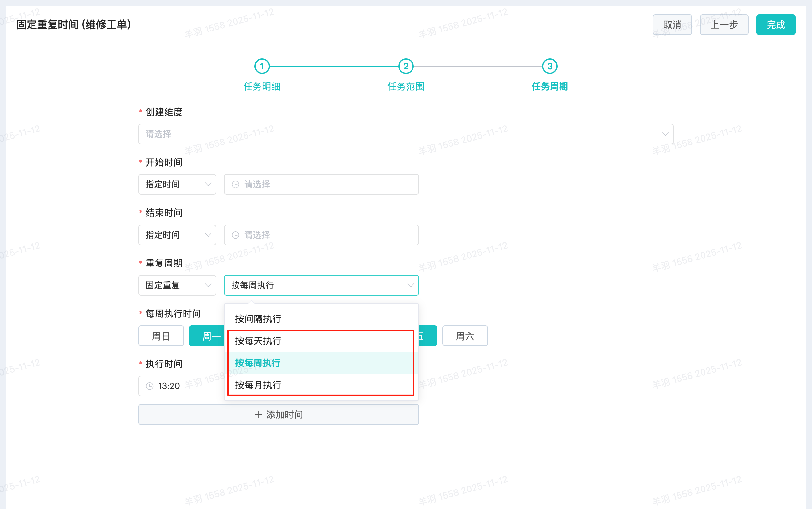The height and width of the screenshot is (509, 812).
Task: Click step 3 circle 任务周期
Action: pyautogui.click(x=549, y=66)
